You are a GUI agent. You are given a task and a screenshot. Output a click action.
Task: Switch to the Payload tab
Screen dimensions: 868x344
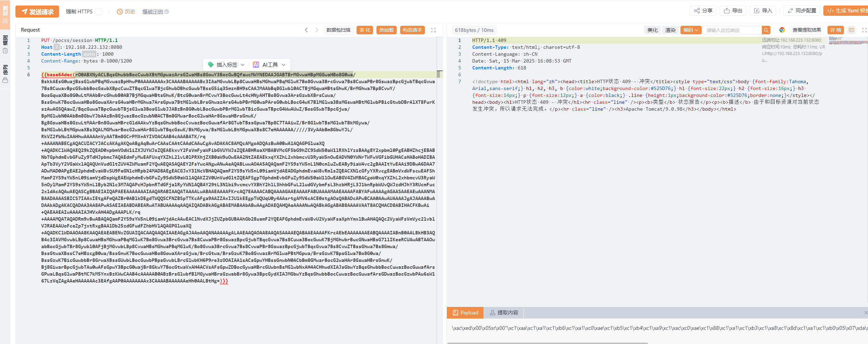pos(465,313)
